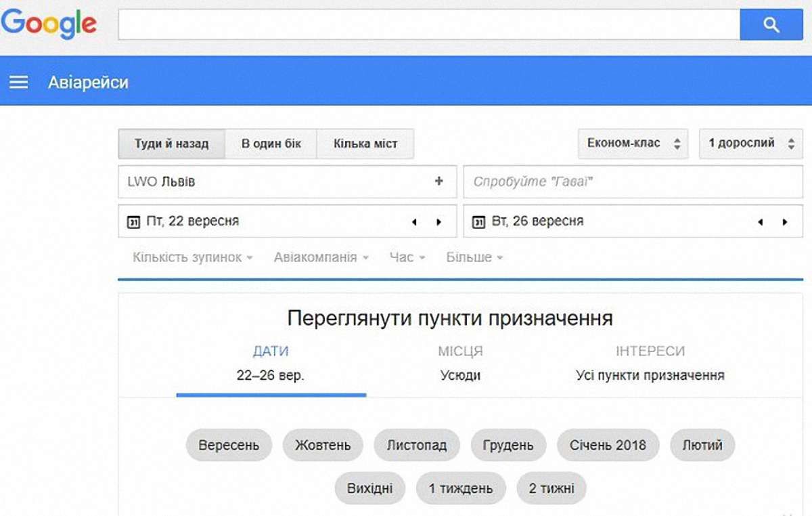Select the Туди й назад trip type

click(172, 144)
